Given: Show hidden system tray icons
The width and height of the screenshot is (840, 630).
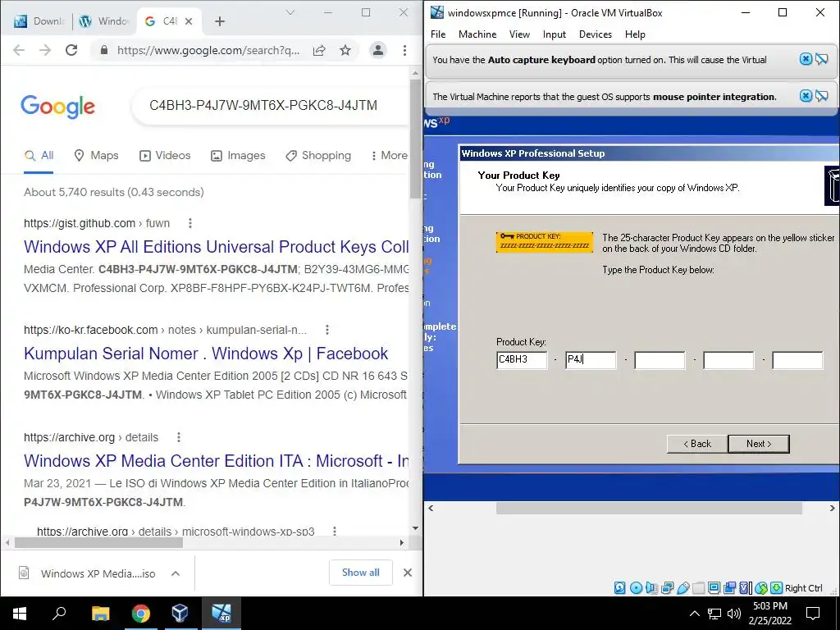Looking at the screenshot, I should (x=694, y=614).
